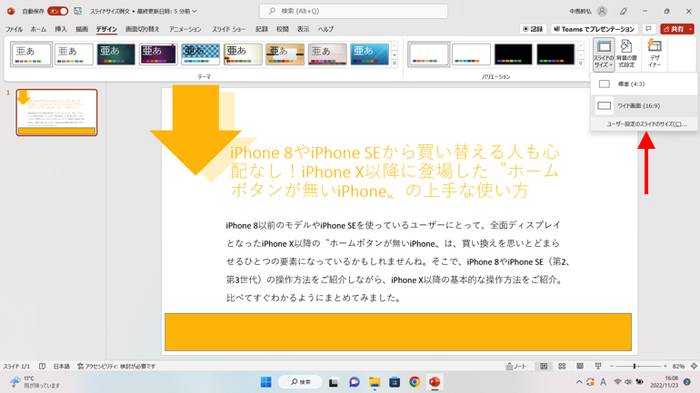Open the Designer icon in ribbon
The image size is (700, 393).
point(654,54)
